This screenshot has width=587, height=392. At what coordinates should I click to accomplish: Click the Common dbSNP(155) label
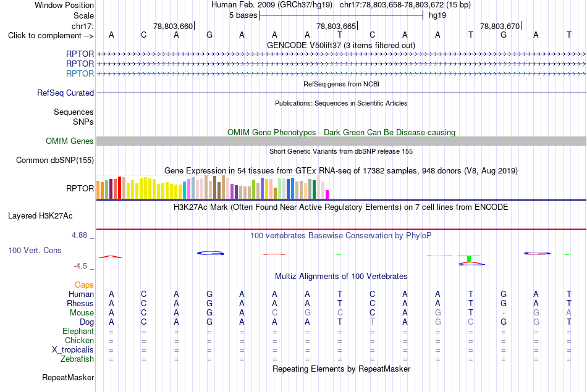click(x=55, y=160)
